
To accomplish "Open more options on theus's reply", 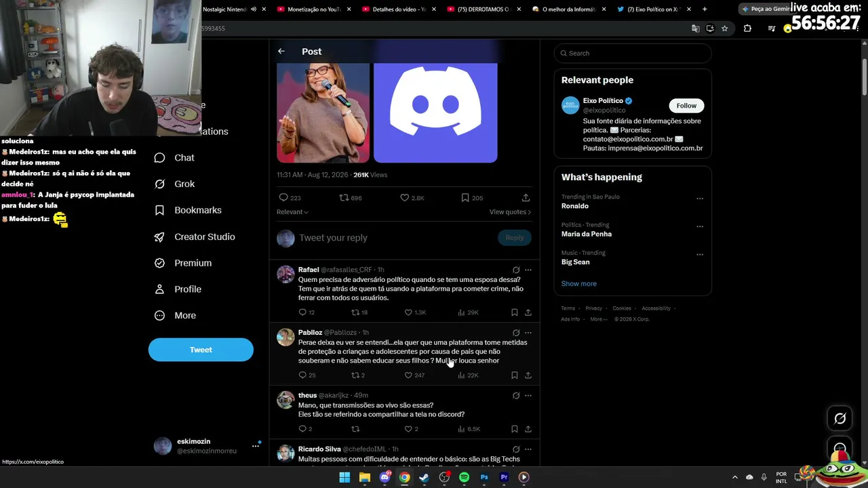I will [528, 396].
